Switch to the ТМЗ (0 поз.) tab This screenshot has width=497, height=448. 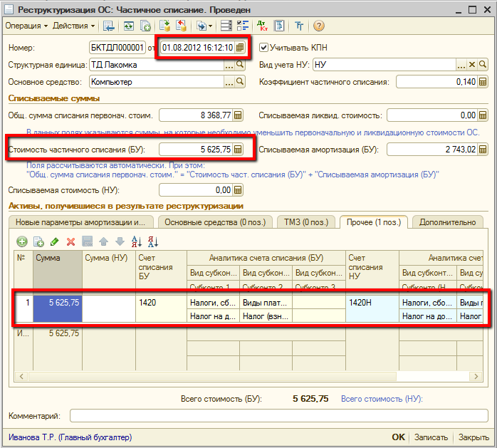(x=305, y=223)
